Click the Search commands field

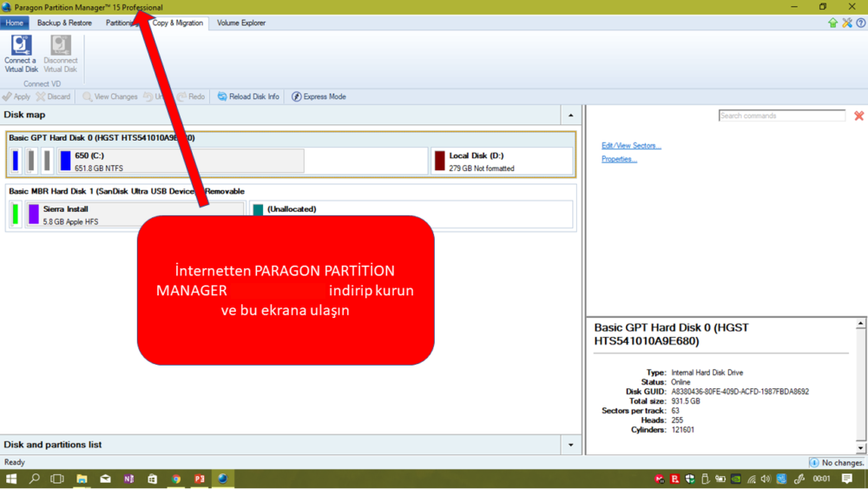click(782, 116)
